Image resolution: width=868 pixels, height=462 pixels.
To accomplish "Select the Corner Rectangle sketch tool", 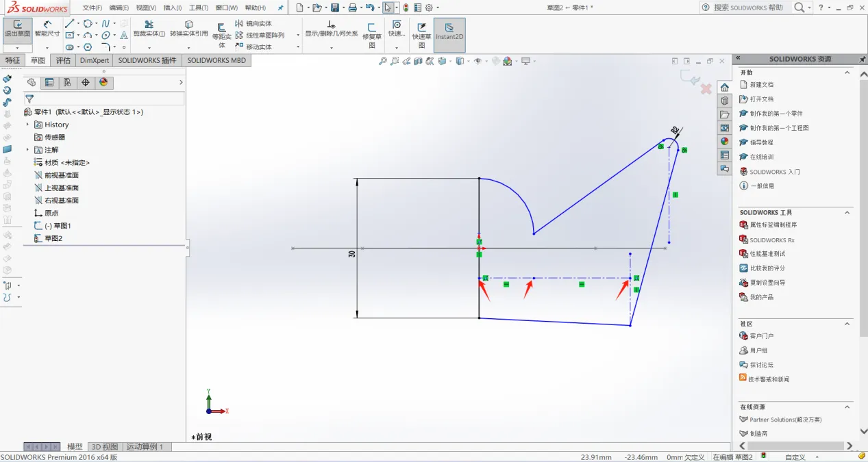I will (69, 35).
